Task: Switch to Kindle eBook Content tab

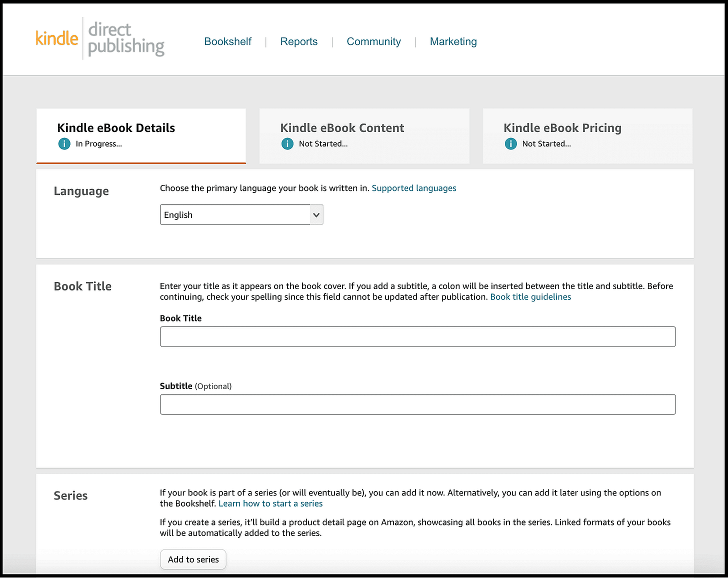Action: (x=364, y=136)
